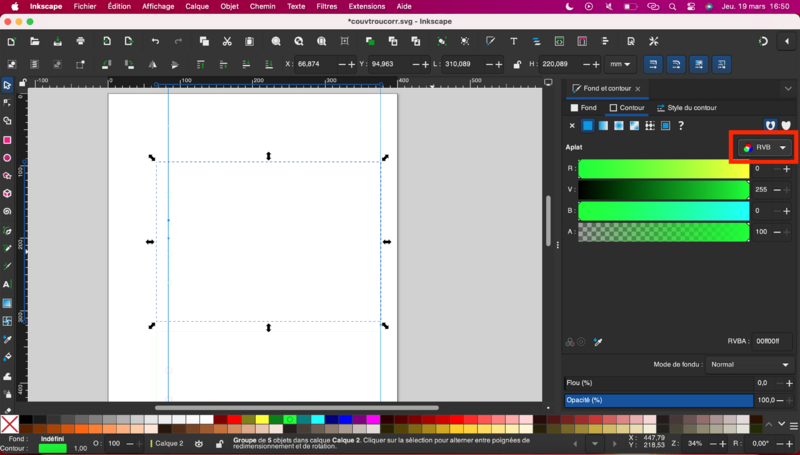Screen dimensions: 800x455
Task: Click the cut scissors icon
Action: pyautogui.click(x=227, y=41)
